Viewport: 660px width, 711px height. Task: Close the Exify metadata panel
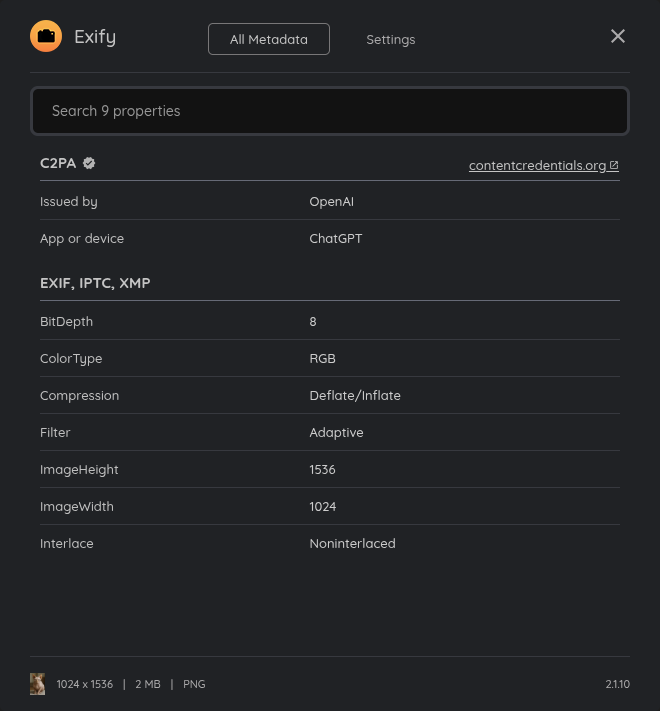pos(618,36)
